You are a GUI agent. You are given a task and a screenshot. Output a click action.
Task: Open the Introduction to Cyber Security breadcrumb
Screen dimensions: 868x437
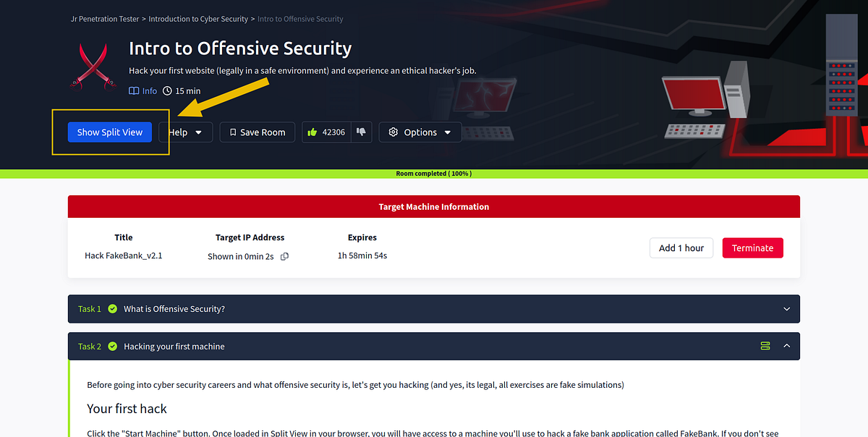coord(198,18)
